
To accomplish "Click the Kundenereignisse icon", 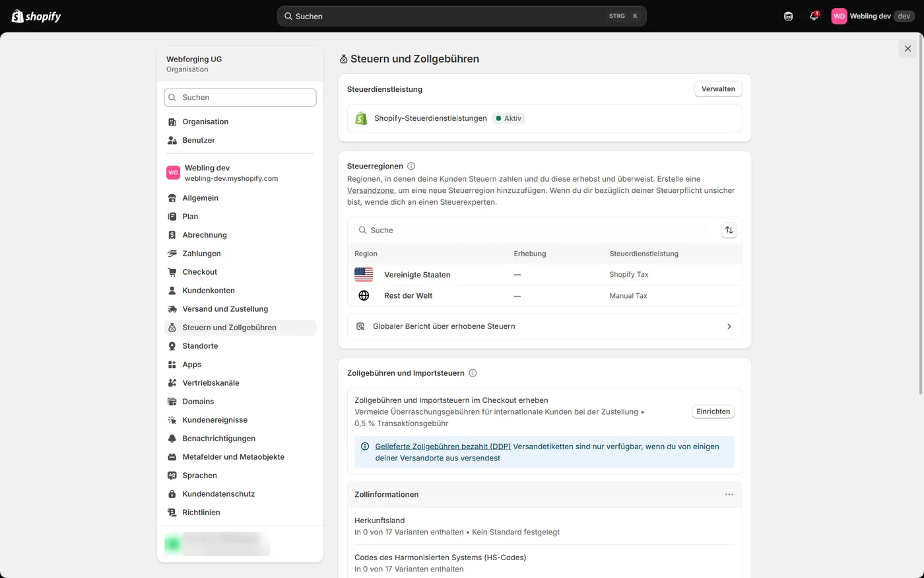I will (x=172, y=420).
